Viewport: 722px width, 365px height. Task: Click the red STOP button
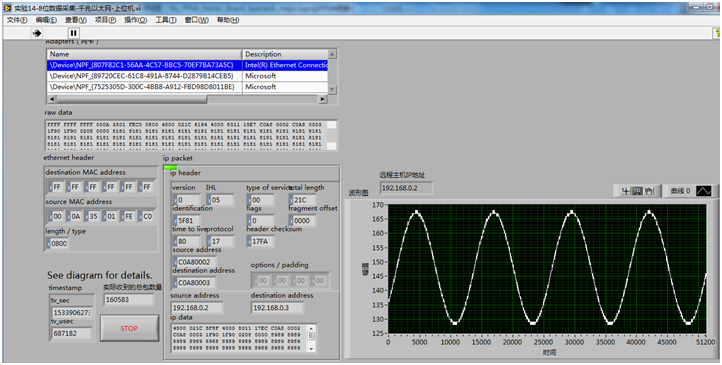click(129, 329)
